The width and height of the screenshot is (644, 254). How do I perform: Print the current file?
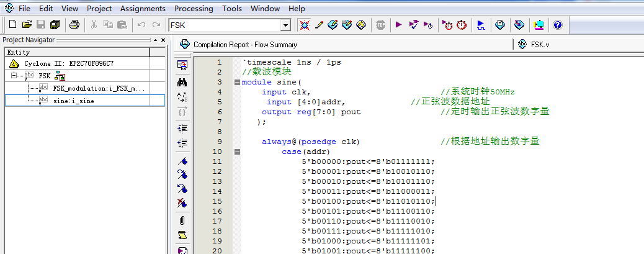pos(74,25)
